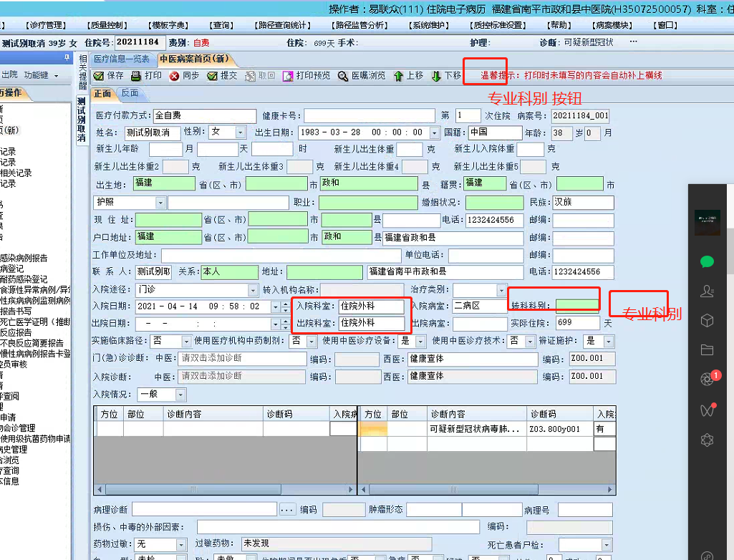Click the 相关提醒 vertical side tab
This screenshot has width=734, height=560.
click(82, 72)
